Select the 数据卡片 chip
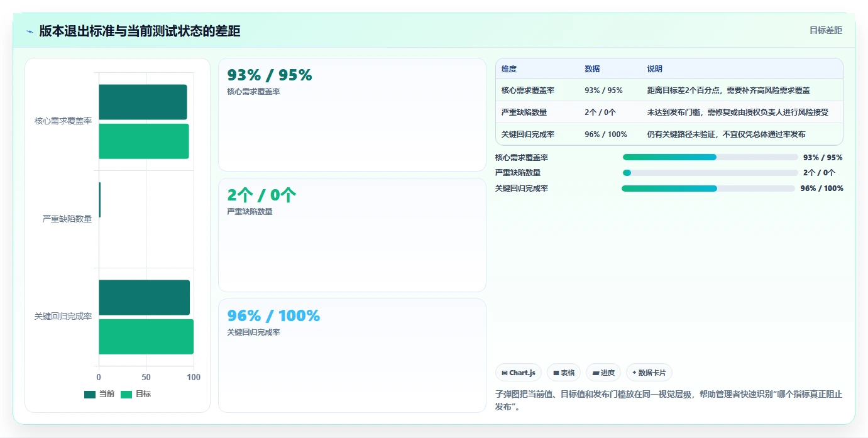The height and width of the screenshot is (438, 868). click(x=649, y=373)
